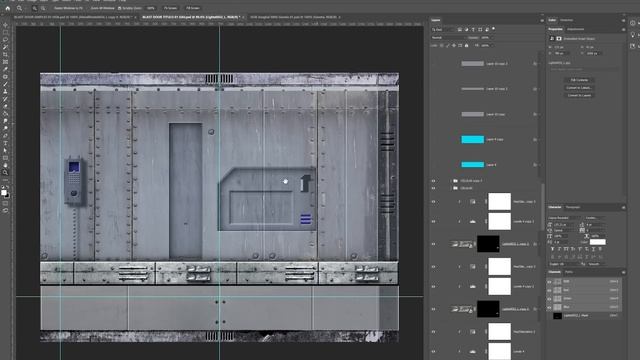This screenshot has height=360, width=640.
Task: Open the Normal blend mode dropdown
Action: point(448,38)
